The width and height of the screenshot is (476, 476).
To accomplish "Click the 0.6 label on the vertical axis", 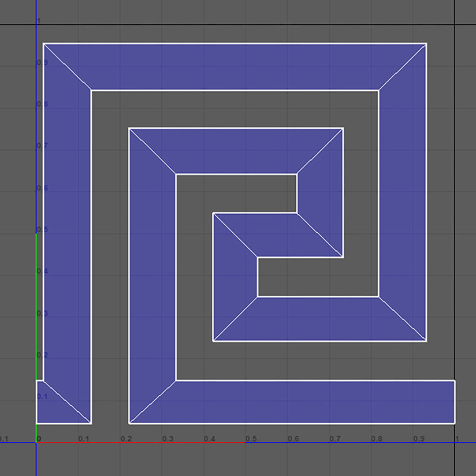I will 42,188.
